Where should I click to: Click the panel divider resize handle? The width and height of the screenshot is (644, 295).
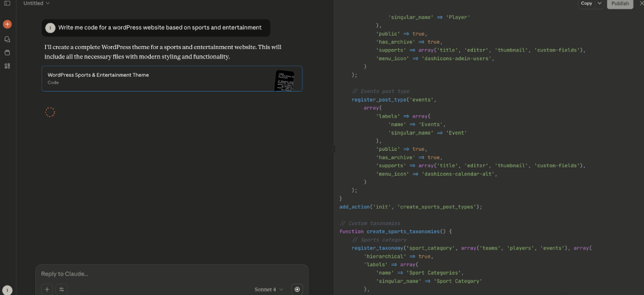click(x=334, y=148)
